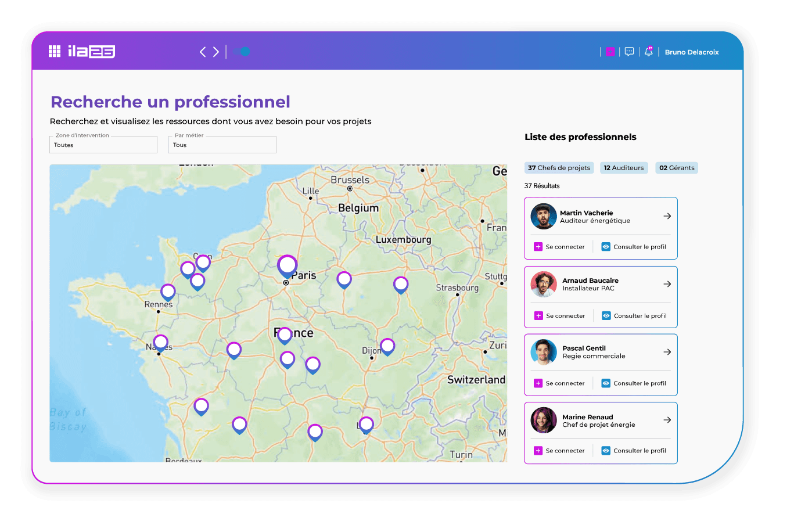Click the name Marine Renaud

[587, 417]
